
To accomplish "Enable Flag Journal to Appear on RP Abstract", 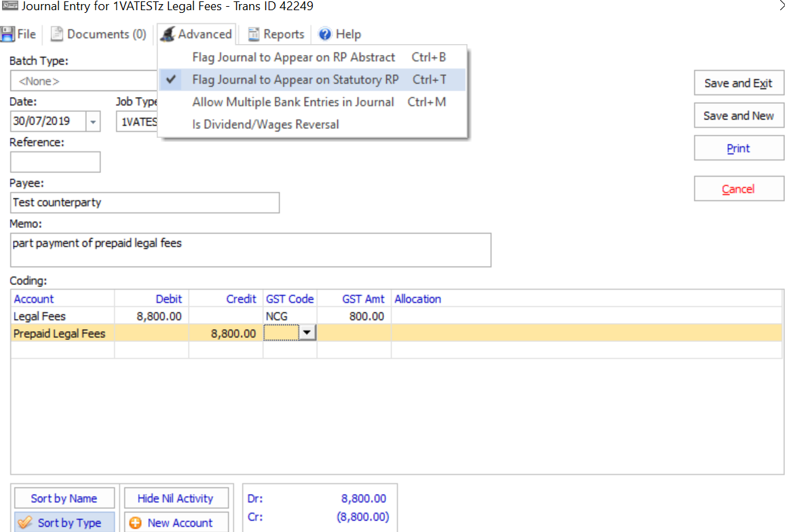I will [x=293, y=57].
